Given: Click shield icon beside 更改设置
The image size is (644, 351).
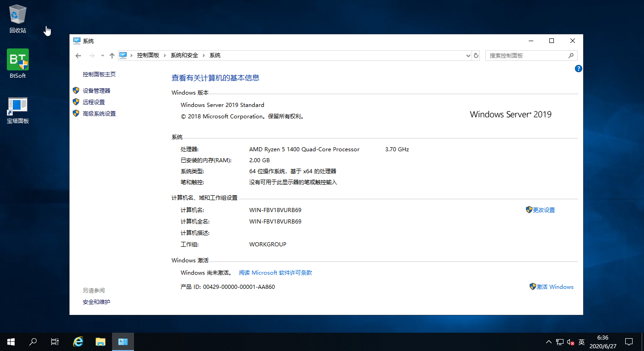Looking at the screenshot, I should coord(529,210).
